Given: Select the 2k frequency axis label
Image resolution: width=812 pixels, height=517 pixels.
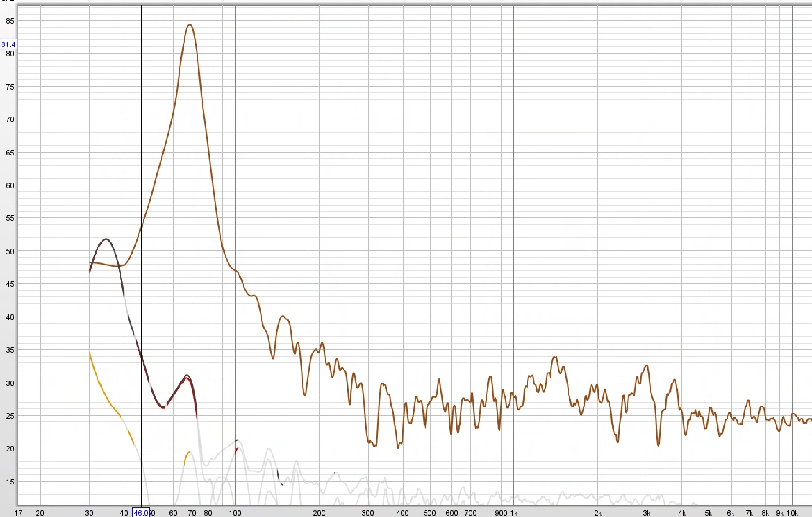Looking at the screenshot, I should [x=598, y=513].
